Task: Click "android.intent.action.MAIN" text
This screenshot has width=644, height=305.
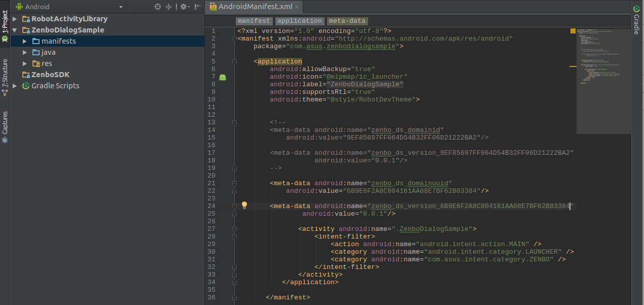Action: point(473,244)
